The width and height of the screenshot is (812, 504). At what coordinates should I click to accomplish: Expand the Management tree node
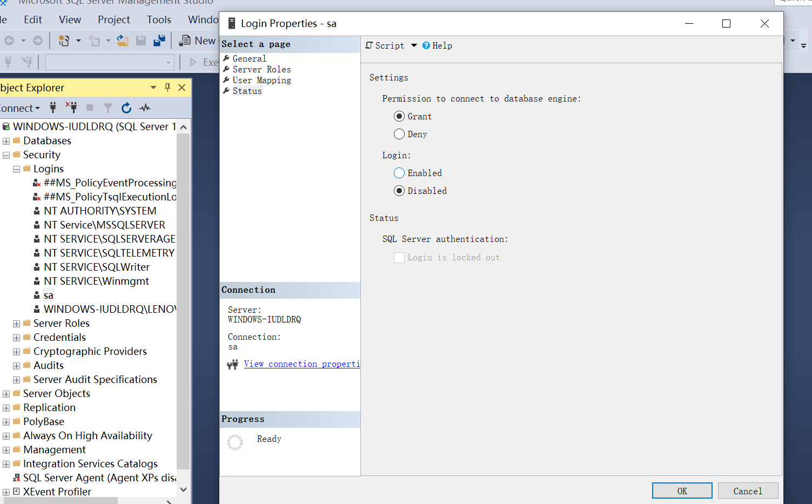click(x=6, y=450)
